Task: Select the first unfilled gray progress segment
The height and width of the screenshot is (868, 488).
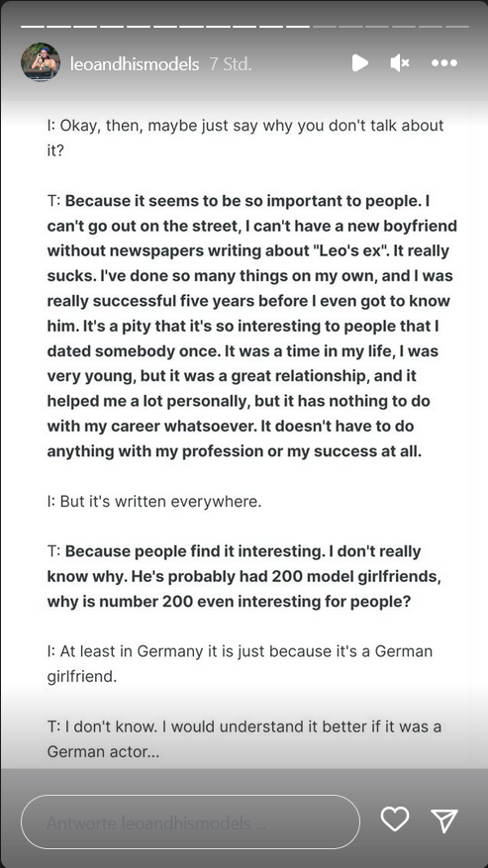Action: 325,26
